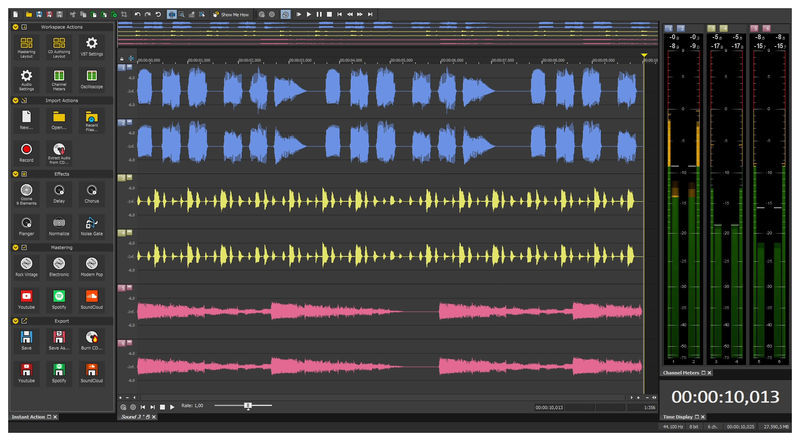Click Extract Audio from CD icon
The width and height of the screenshot is (800, 441).
[59, 150]
